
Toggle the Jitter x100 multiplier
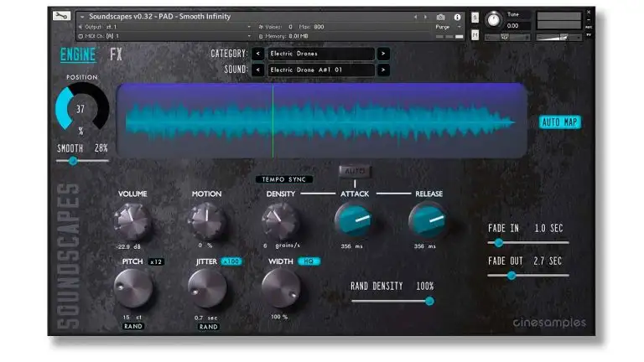coord(231,261)
